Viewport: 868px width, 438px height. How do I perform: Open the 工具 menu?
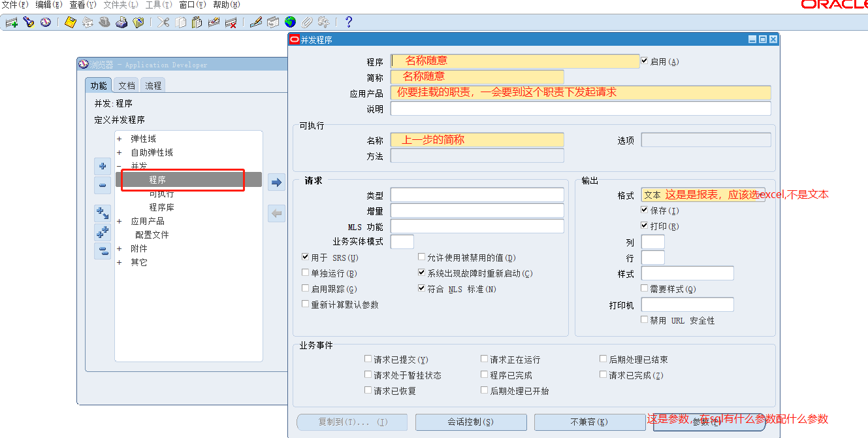153,5
